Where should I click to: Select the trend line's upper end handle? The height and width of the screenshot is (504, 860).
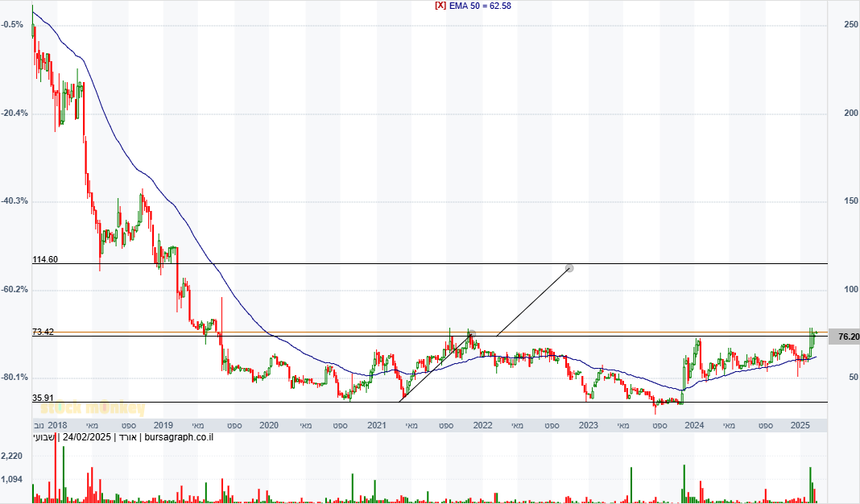coord(569,268)
